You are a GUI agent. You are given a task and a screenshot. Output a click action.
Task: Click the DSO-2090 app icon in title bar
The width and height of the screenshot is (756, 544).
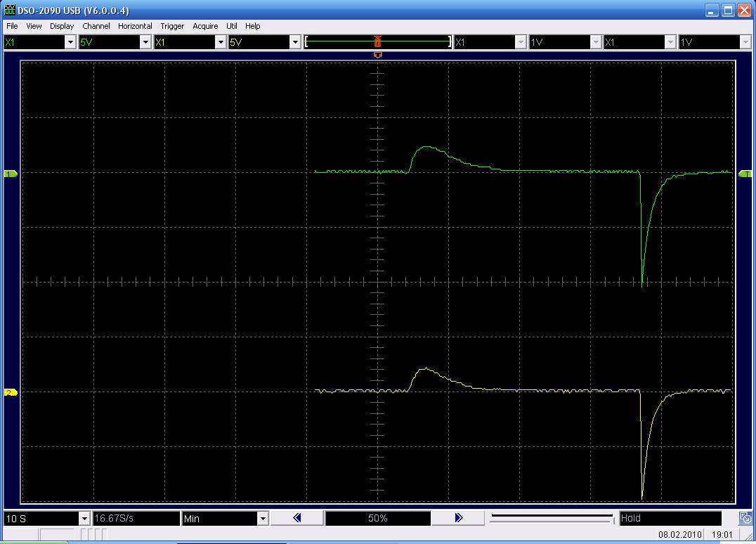[9, 10]
